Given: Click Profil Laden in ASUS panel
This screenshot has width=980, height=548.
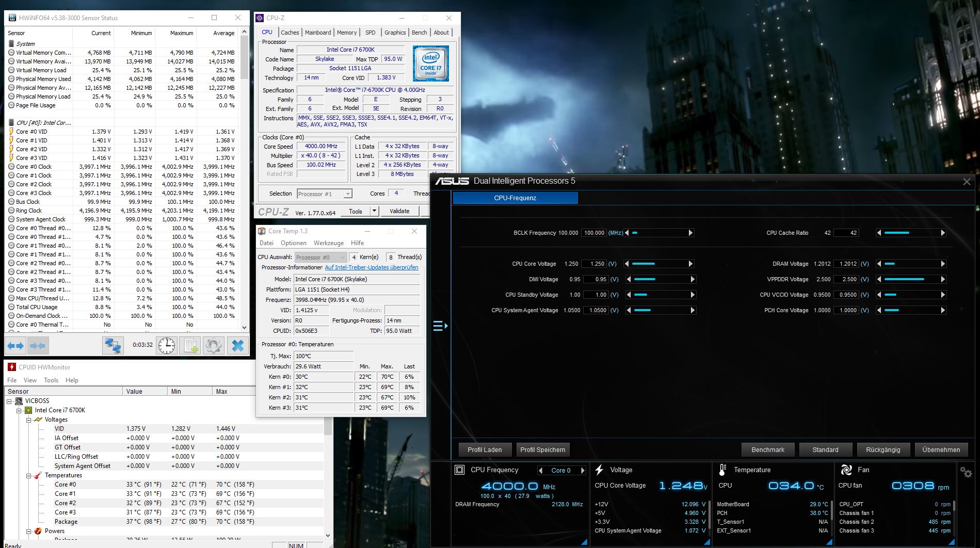Looking at the screenshot, I should tap(485, 449).
